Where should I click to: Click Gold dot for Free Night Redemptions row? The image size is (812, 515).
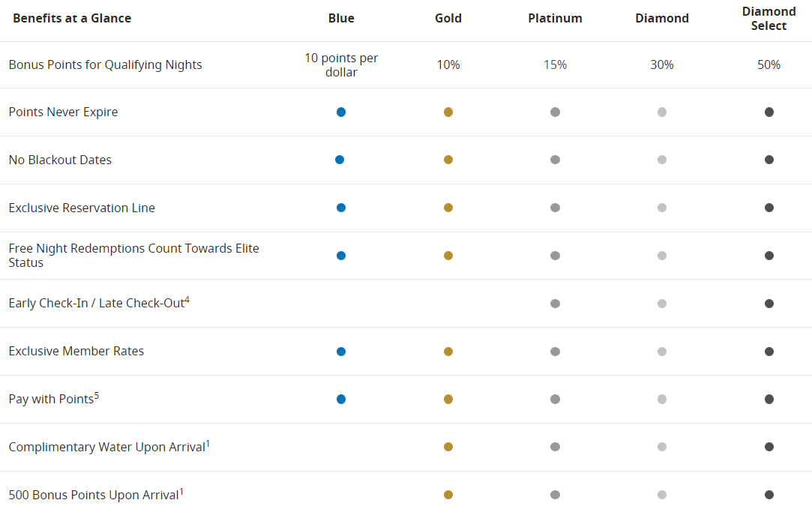[448, 256]
